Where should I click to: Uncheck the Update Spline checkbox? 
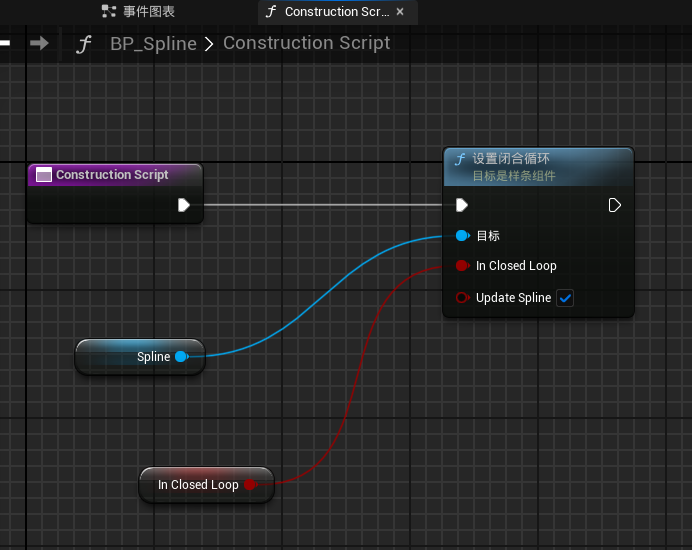pos(565,298)
